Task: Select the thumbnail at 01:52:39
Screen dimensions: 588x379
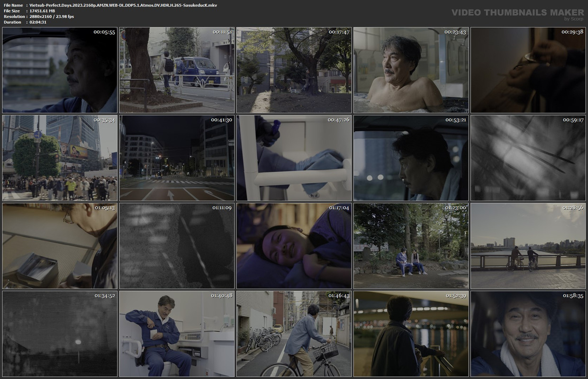Action: pyautogui.click(x=411, y=334)
